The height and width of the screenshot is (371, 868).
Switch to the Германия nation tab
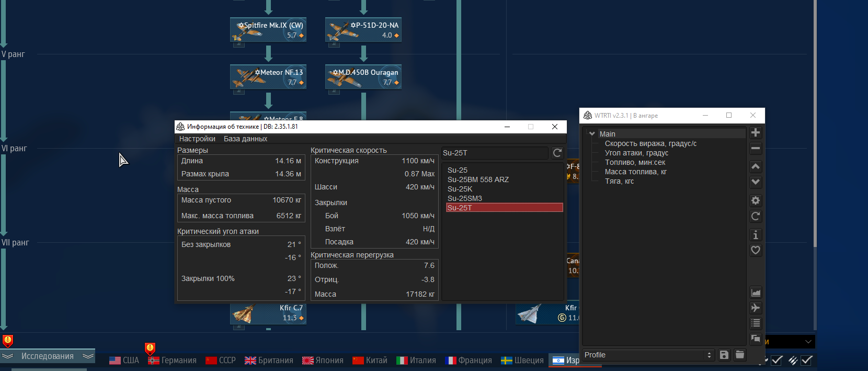[172, 360]
